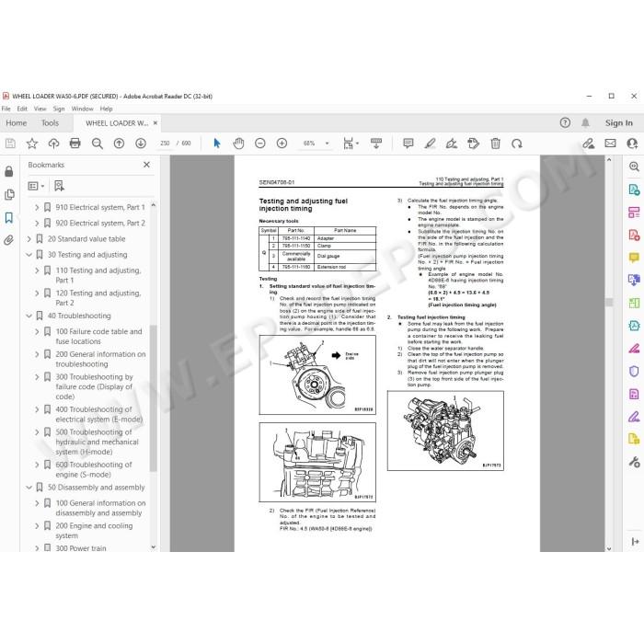
Task: Zoom in with the plus icon
Action: 282,144
